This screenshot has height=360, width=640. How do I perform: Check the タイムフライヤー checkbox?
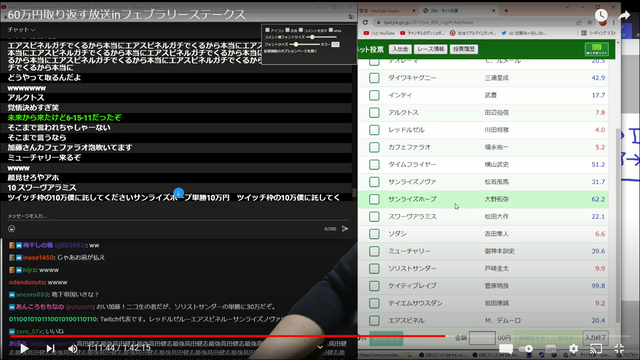pyautogui.click(x=374, y=164)
